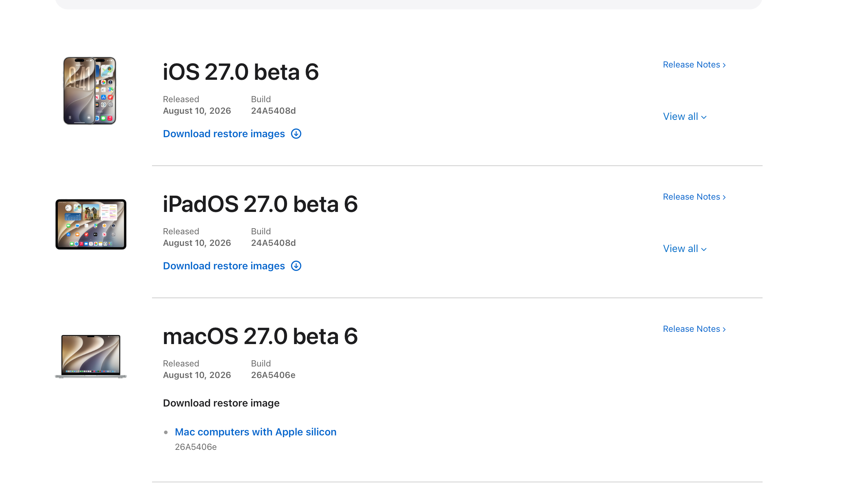Click the iPad product thumbnail image
Image resolution: width=855 pixels, height=504 pixels.
tap(91, 224)
